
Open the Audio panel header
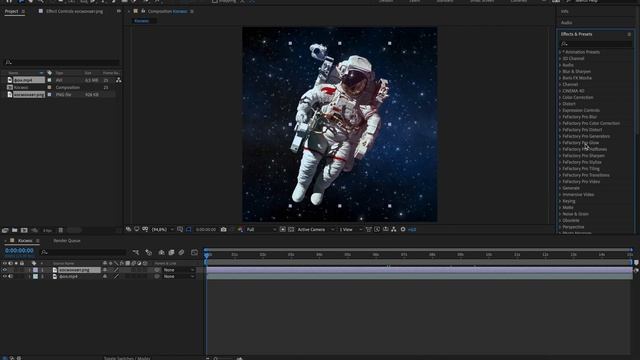click(566, 22)
